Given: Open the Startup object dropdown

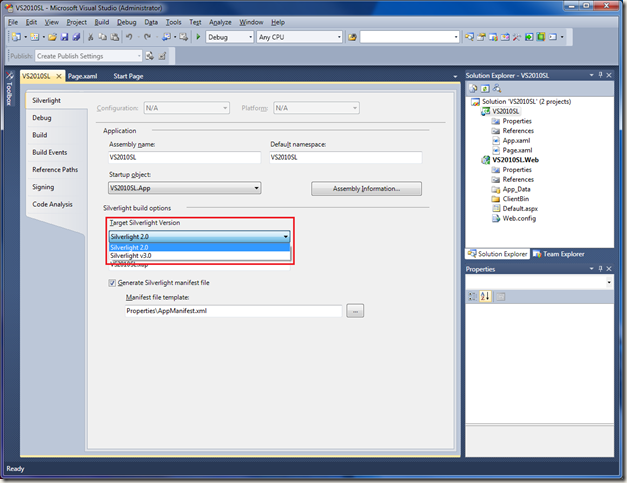Looking at the screenshot, I should (184, 188).
